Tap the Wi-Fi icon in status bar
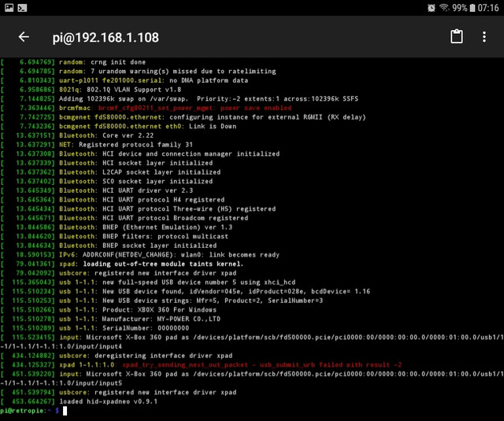 444,7
